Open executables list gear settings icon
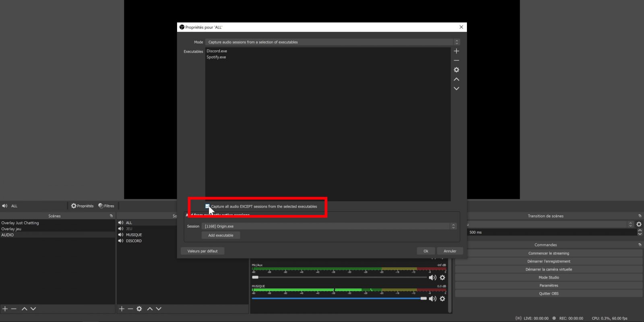Screen dimensions: 644x322 pyautogui.click(x=456, y=70)
